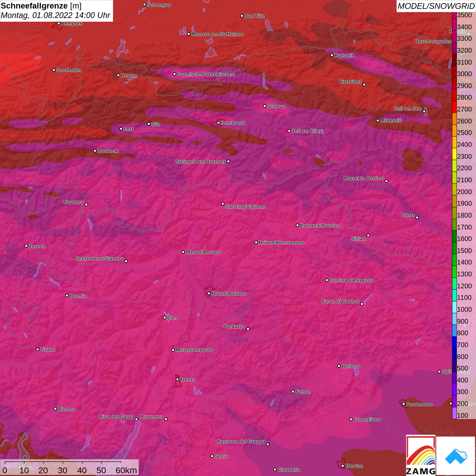The height and width of the screenshot is (476, 476).
Task: Select the Zell am See label
Action: coord(408,108)
